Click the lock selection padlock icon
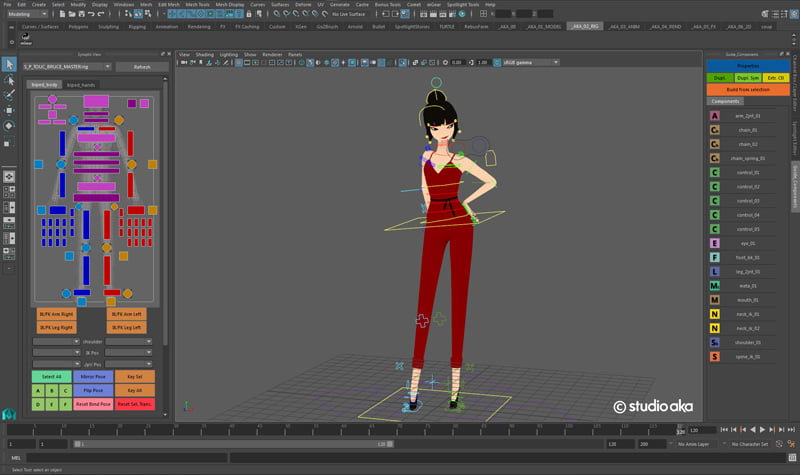This screenshot has width=800, height=475. 249,14
